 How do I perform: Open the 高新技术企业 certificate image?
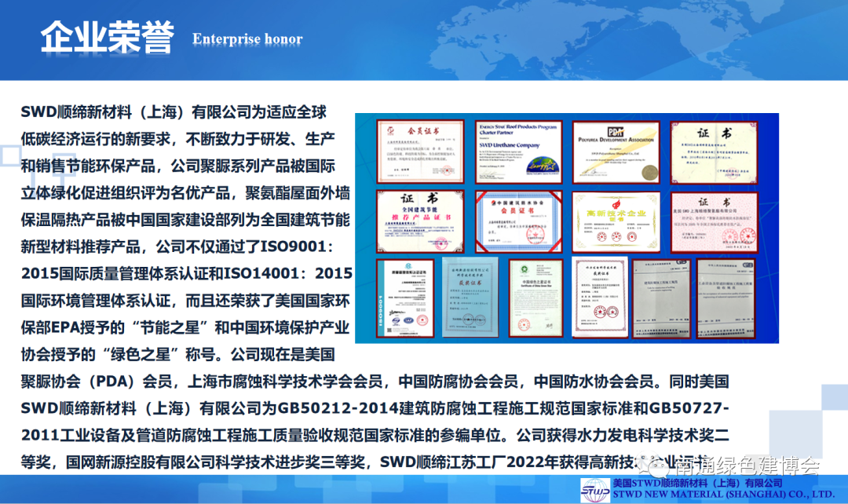click(x=616, y=221)
